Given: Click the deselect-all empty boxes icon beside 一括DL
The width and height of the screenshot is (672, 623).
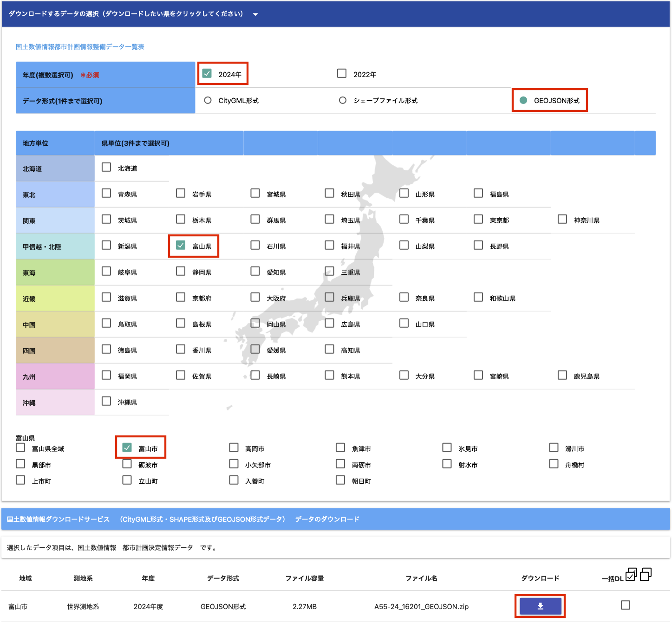Looking at the screenshot, I should [646, 575].
